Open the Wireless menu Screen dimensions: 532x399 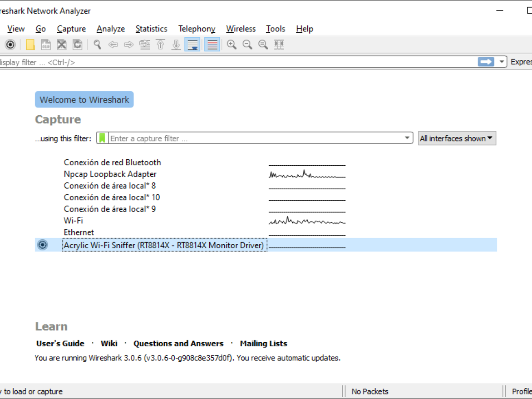tap(241, 29)
